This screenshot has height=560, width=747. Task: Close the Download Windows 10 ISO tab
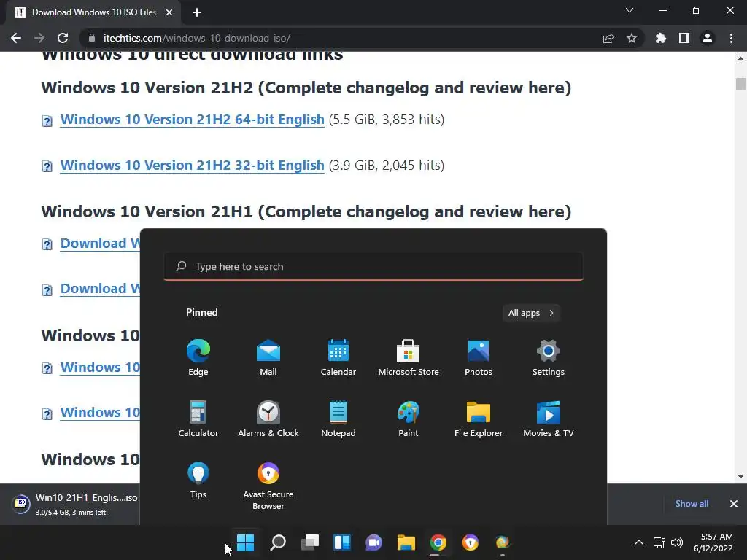[x=169, y=12]
